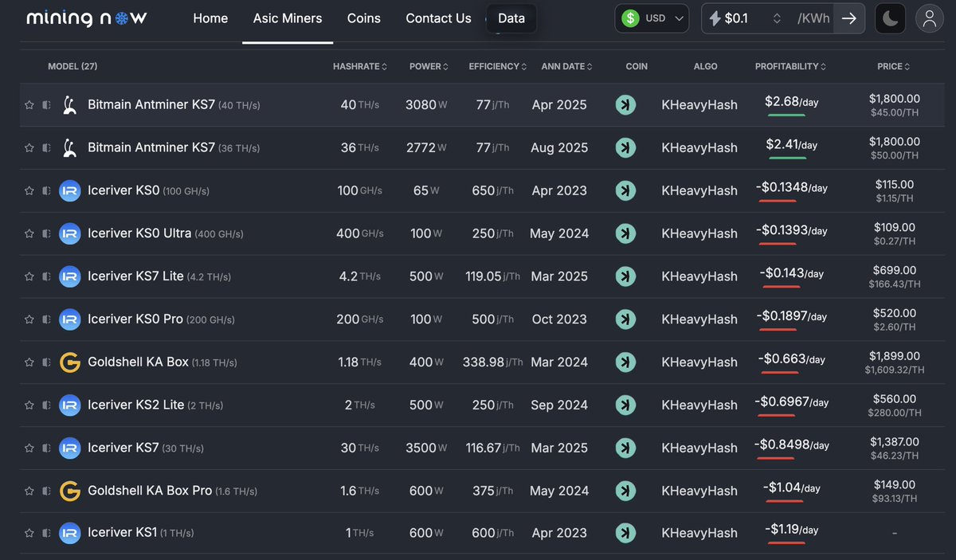Click the MODEL (27) column header

tap(72, 66)
